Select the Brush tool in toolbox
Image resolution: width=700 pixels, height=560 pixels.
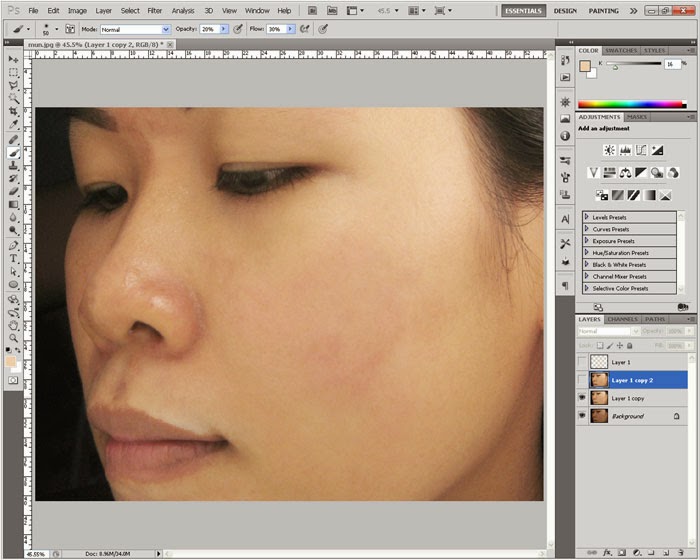[x=13, y=153]
